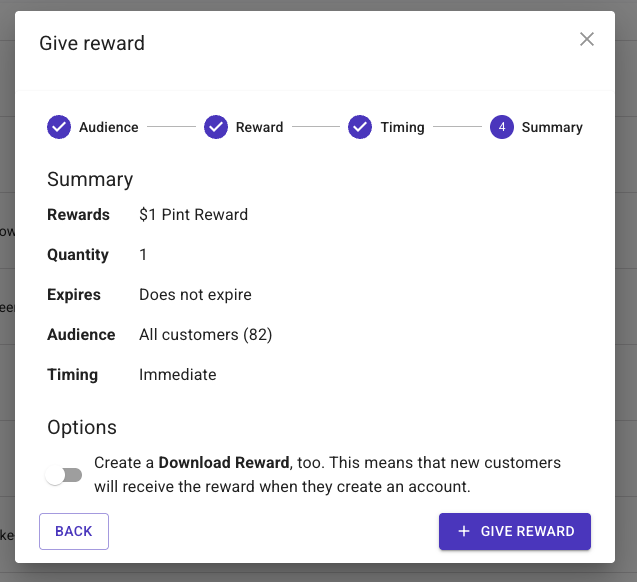
Task: Click the step 4 number circle
Action: [x=502, y=127]
